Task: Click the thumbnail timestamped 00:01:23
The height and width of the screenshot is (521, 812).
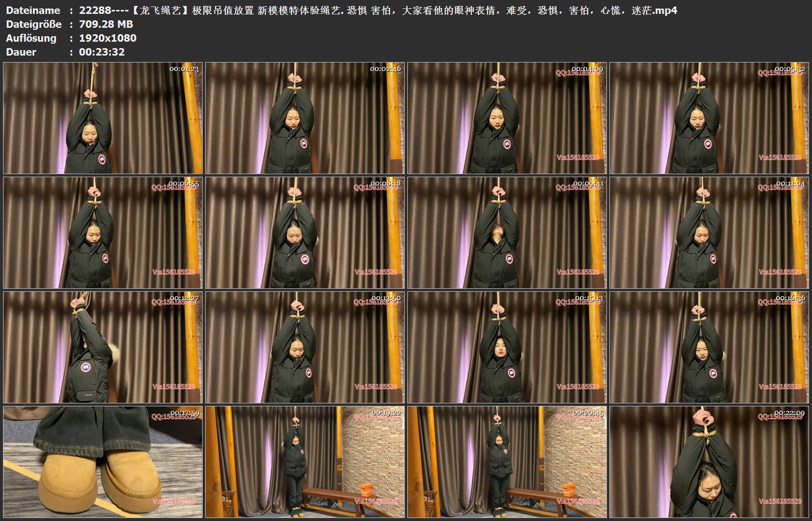Action: 103,118
